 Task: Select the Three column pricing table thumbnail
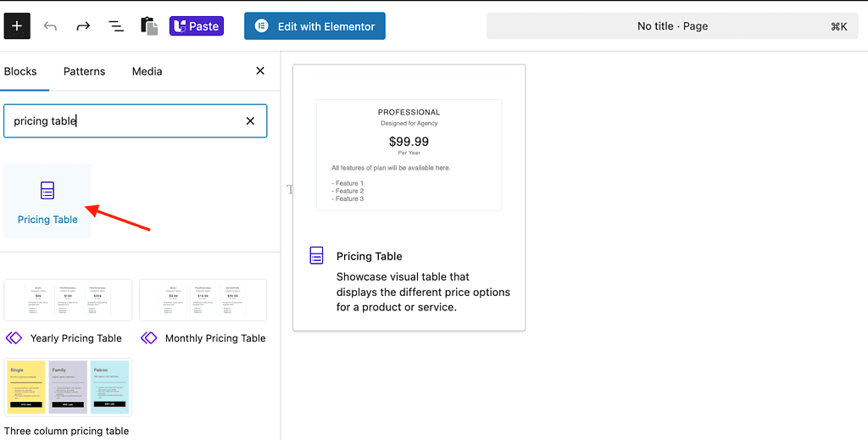(68, 387)
